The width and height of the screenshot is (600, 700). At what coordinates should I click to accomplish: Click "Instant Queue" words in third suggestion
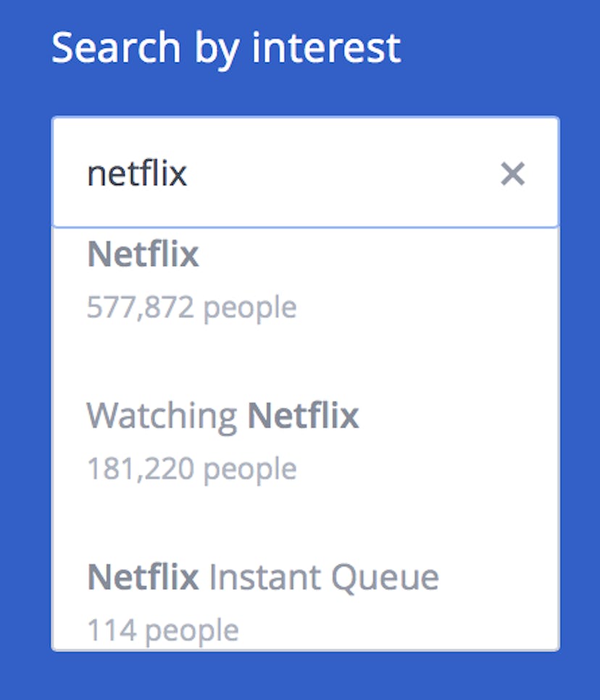pos(323,578)
